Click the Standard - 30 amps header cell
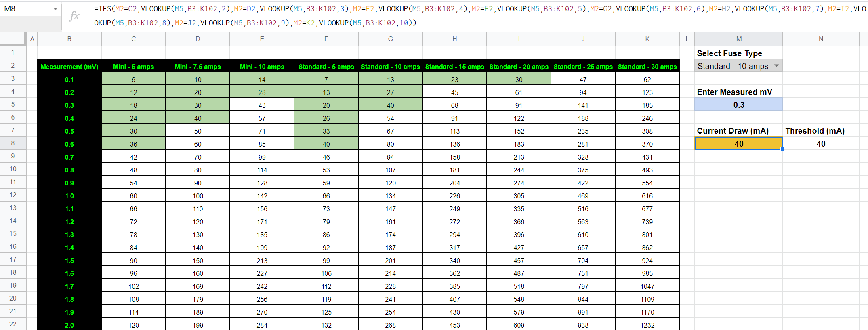868x330 pixels. point(647,67)
